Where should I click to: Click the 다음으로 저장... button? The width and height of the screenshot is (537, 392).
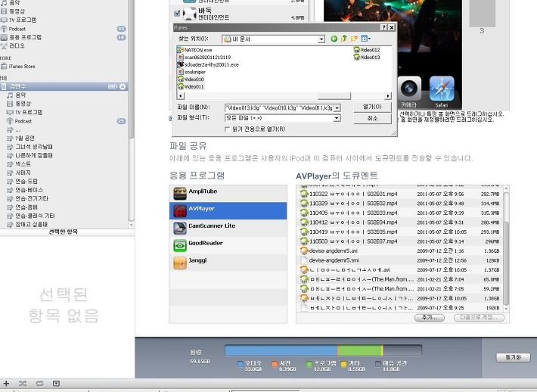[x=479, y=318]
